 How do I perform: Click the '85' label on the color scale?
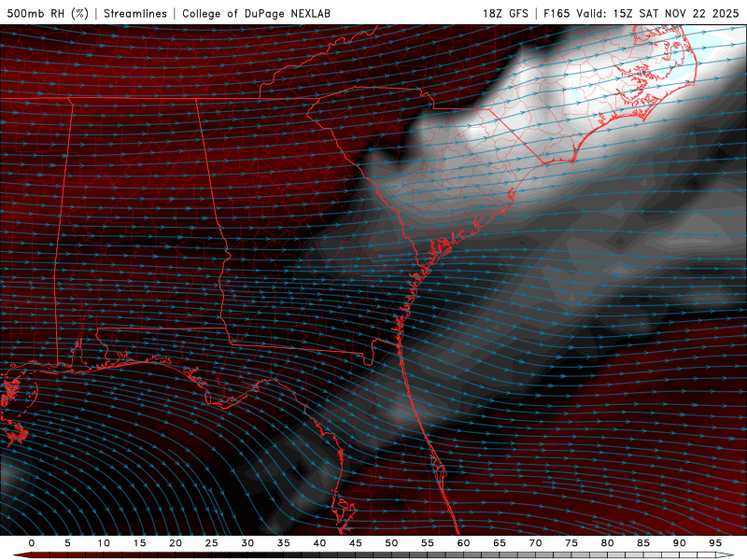(x=643, y=543)
